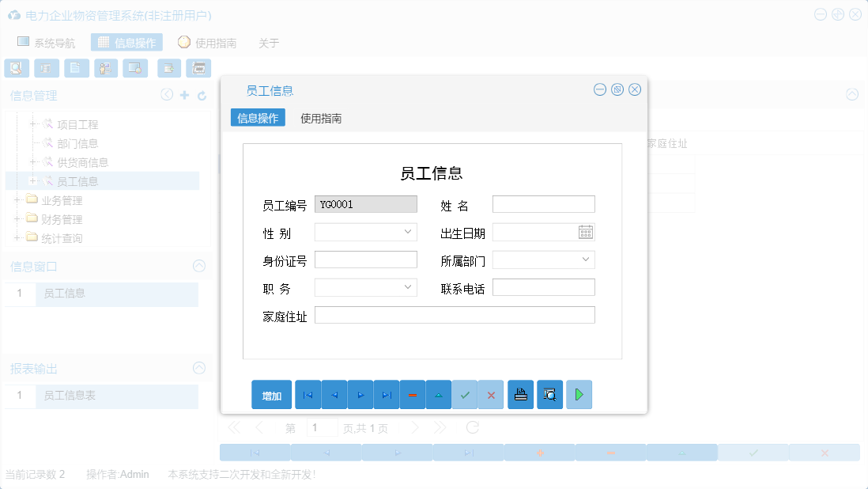Click the print icon in the employee dialog

(520, 394)
